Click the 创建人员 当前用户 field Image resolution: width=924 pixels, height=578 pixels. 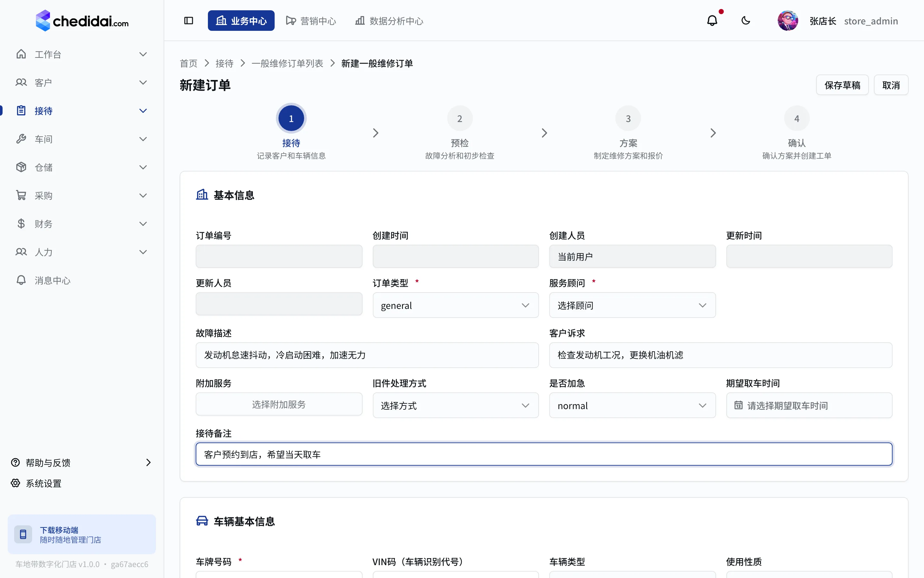tap(632, 256)
